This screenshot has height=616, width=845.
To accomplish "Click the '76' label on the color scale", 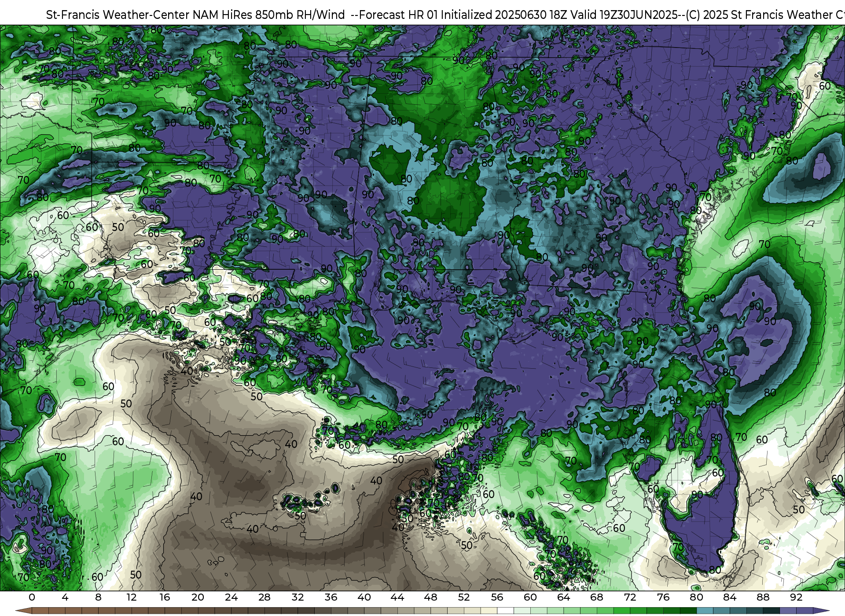I will pos(663,597).
